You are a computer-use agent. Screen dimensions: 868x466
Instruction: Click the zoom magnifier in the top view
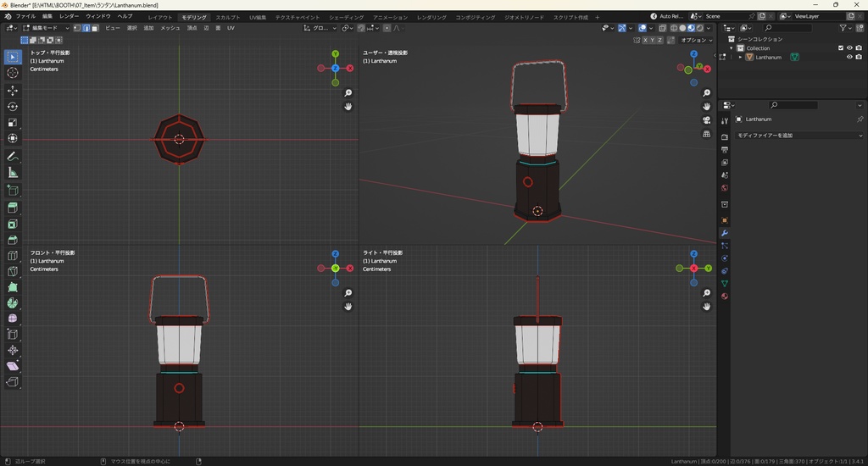tap(348, 93)
